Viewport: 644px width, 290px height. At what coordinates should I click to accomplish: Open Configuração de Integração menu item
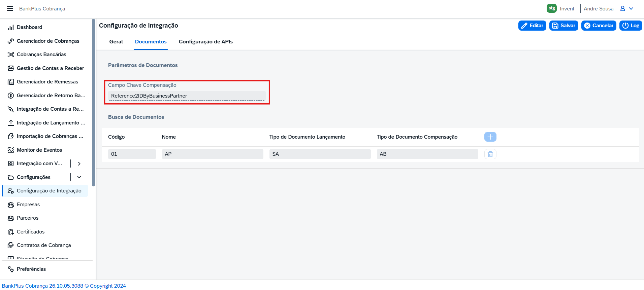[45, 191]
